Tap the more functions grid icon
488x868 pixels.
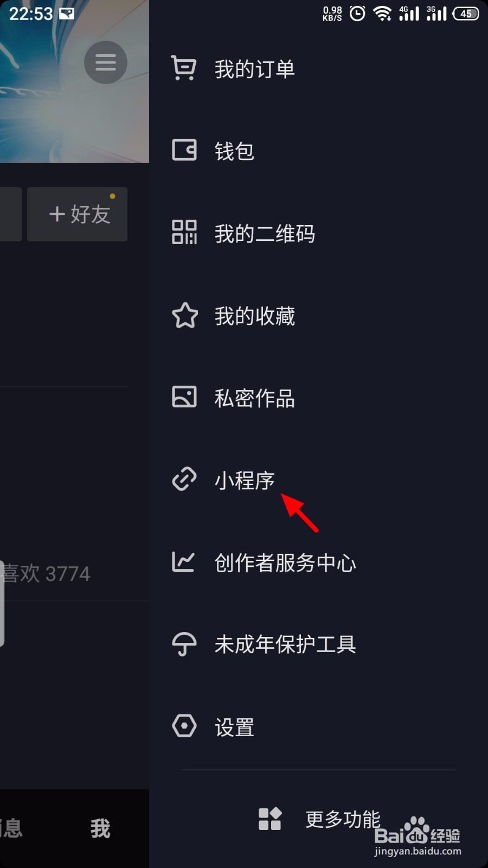[x=270, y=819]
